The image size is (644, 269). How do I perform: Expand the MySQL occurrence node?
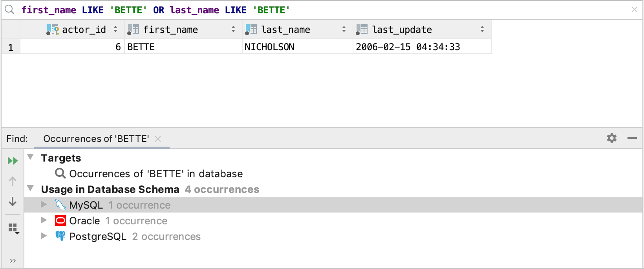(x=44, y=205)
